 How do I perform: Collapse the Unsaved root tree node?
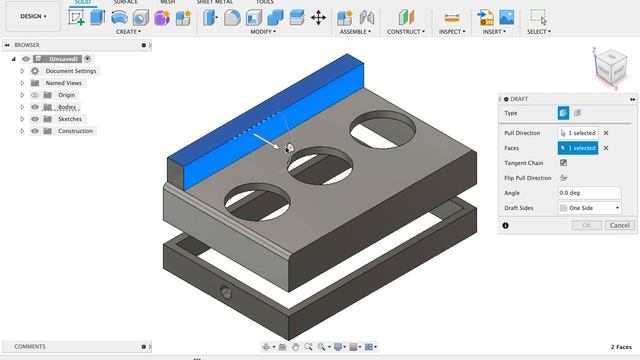pyautogui.click(x=13, y=59)
